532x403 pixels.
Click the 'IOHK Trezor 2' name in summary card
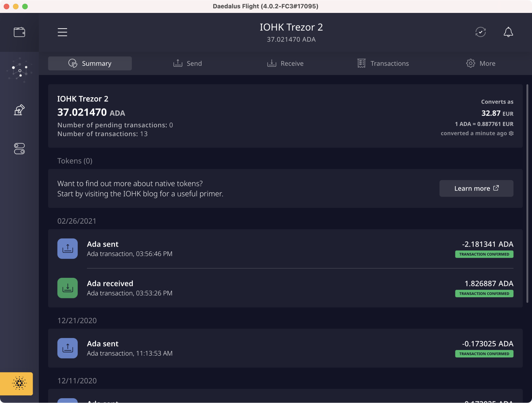[83, 99]
